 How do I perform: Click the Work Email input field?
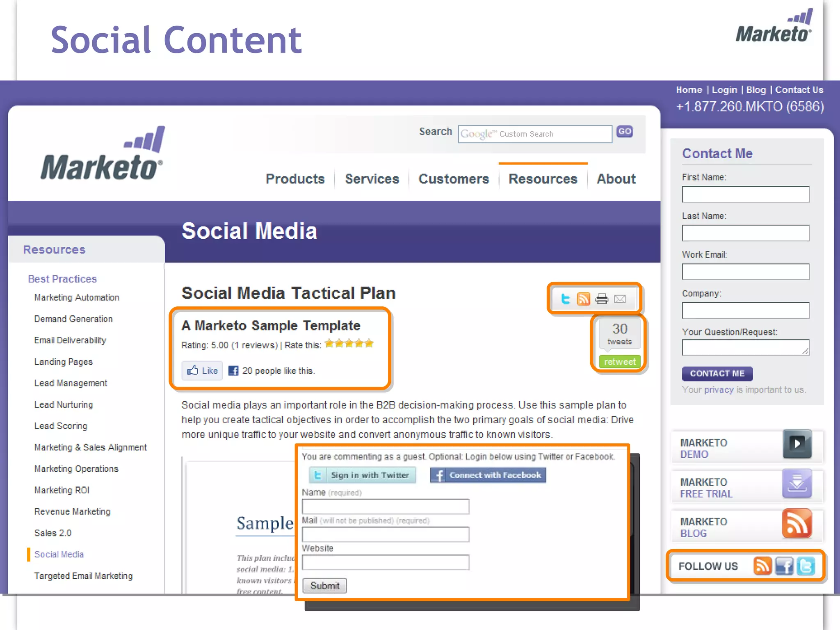point(745,272)
